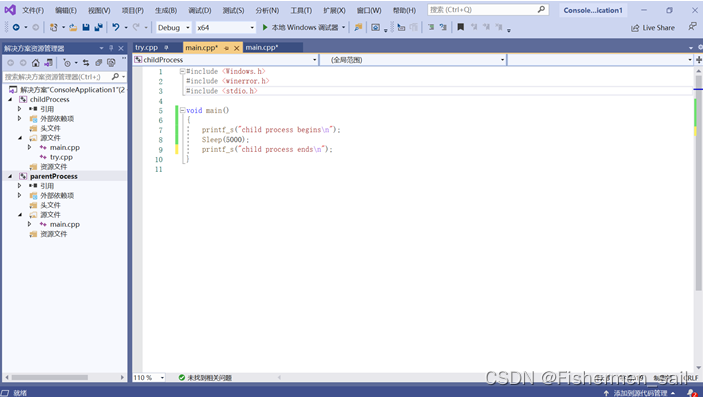The width and height of the screenshot is (703, 397).
Task: Open the empty members dropdown in the editor
Action: 600,60
